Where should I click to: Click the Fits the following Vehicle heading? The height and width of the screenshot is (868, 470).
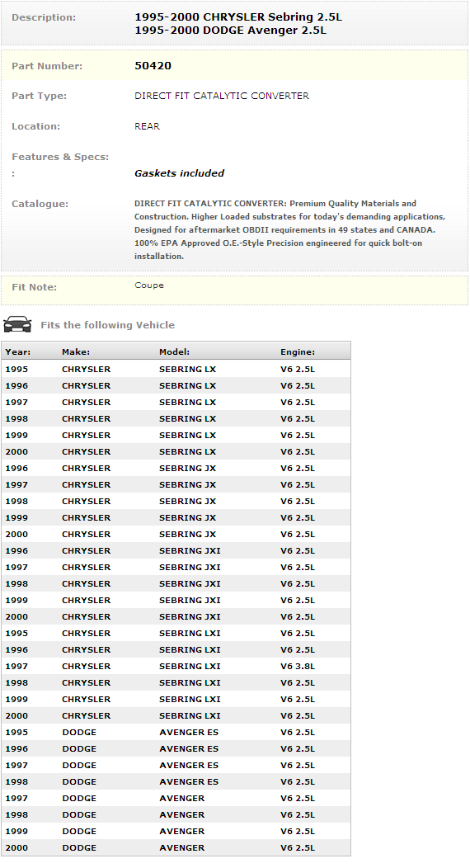(108, 325)
